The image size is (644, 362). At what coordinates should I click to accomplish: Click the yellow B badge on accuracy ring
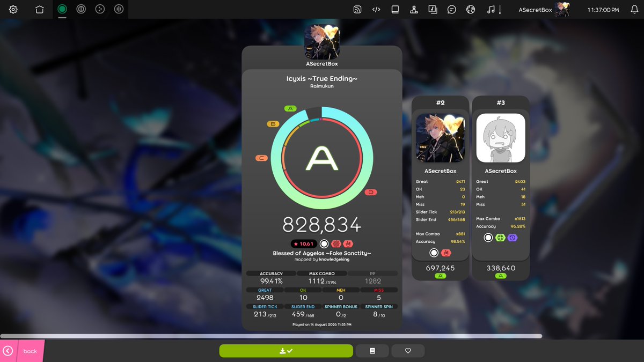click(273, 124)
